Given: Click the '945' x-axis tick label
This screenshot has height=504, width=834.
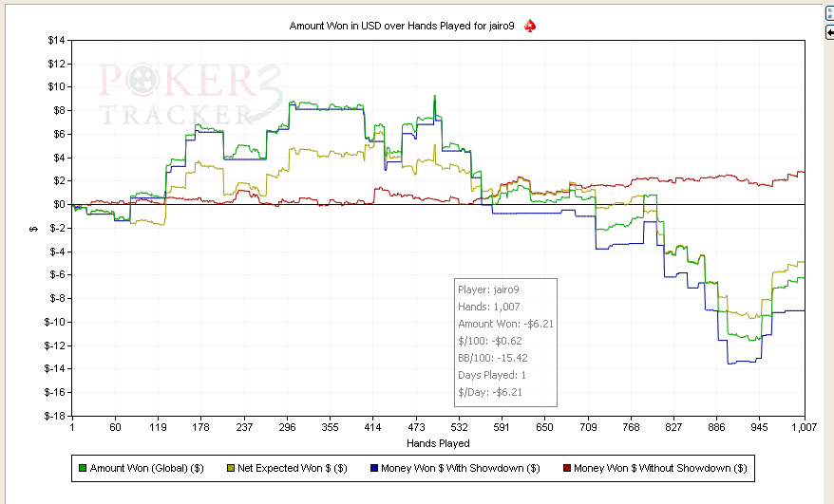Looking at the screenshot, I should [x=760, y=427].
